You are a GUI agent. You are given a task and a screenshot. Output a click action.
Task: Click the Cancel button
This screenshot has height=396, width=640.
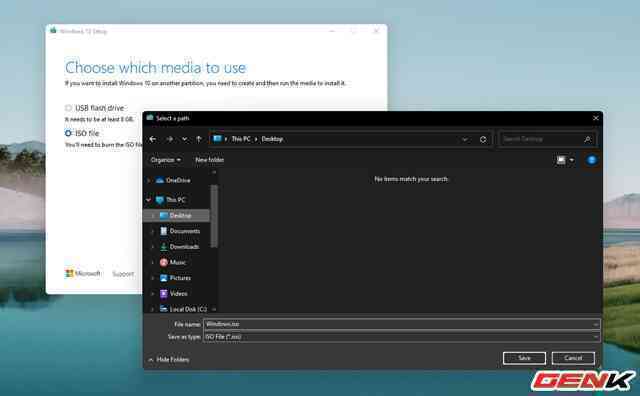[573, 358]
